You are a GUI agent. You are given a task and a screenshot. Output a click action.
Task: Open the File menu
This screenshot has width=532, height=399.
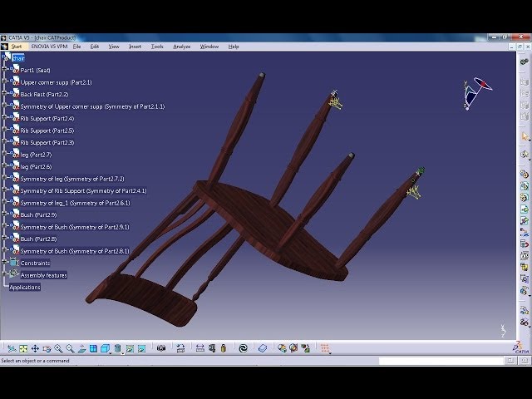point(77,47)
